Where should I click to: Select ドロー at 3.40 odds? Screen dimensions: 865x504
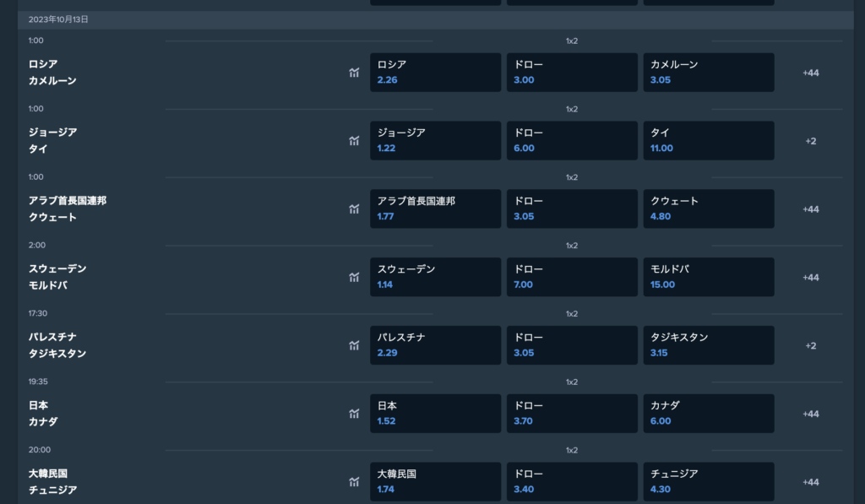pyautogui.click(x=572, y=481)
